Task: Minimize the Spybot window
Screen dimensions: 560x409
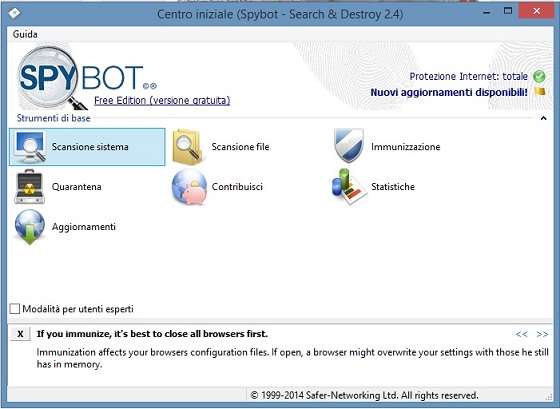Action: [x=486, y=13]
